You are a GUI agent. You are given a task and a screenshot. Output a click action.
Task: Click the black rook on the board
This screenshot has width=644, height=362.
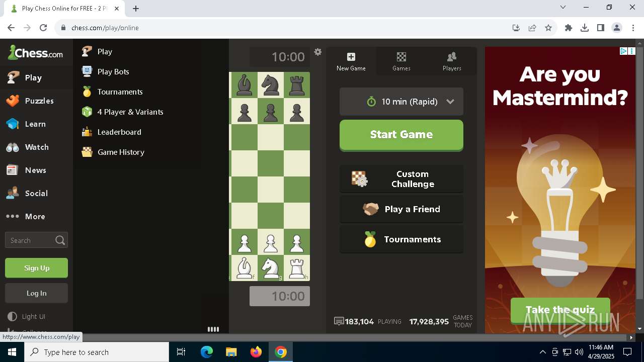(297, 85)
